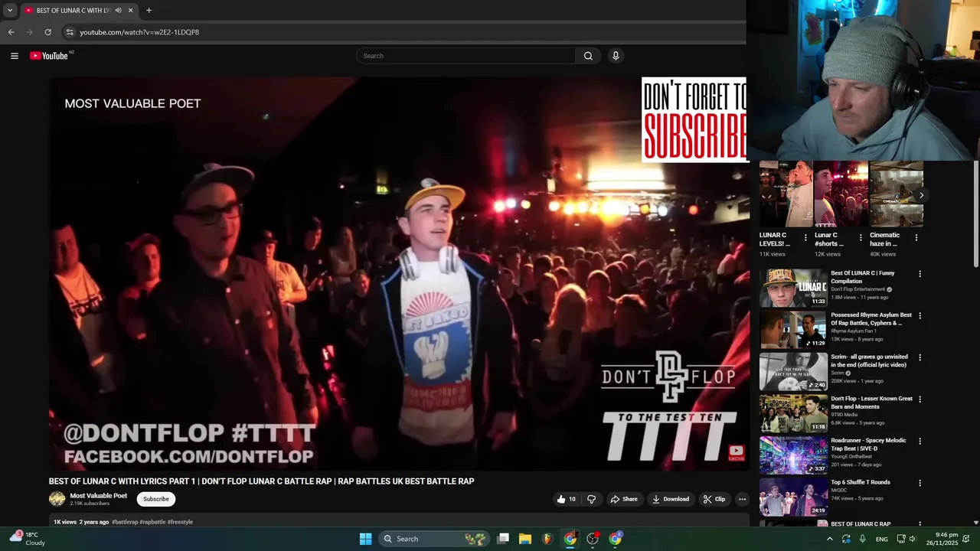Go back with the browser arrow
This screenshot has height=551, width=980.
pos(11,32)
